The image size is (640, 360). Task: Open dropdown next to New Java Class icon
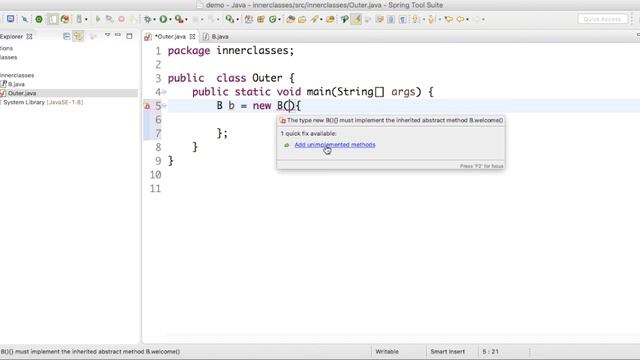click(x=280, y=20)
